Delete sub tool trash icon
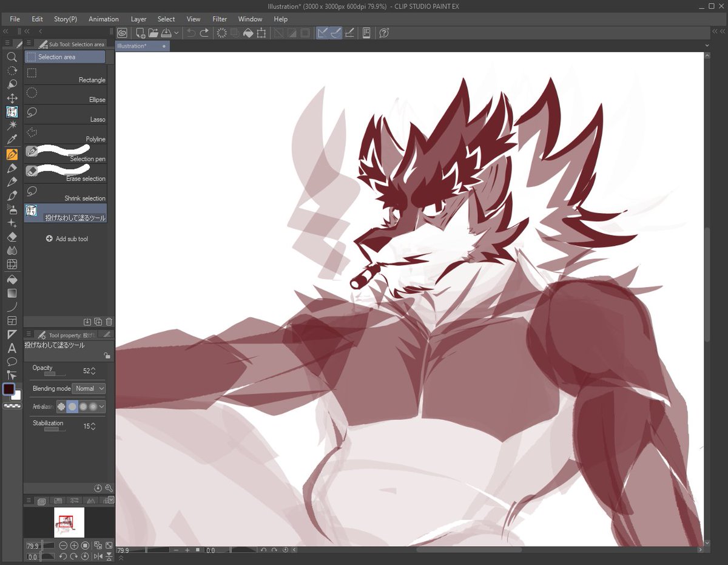Screen dimensions: 728x565 tap(109, 322)
